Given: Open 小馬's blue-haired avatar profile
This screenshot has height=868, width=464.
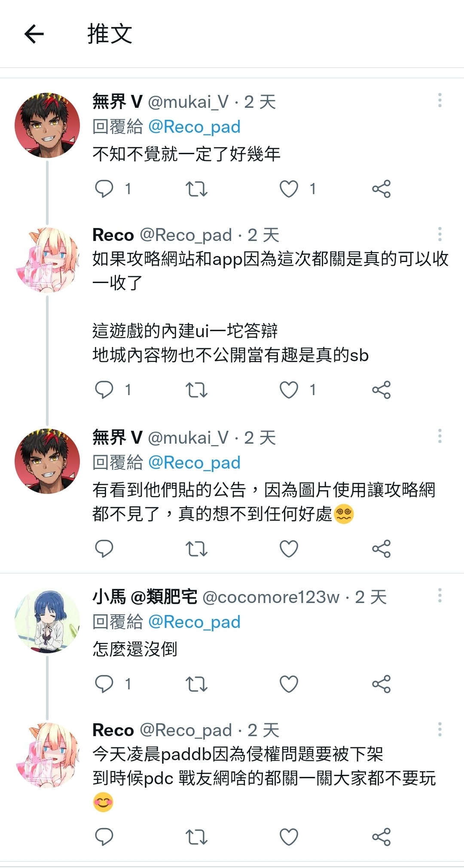Looking at the screenshot, I should [x=47, y=621].
